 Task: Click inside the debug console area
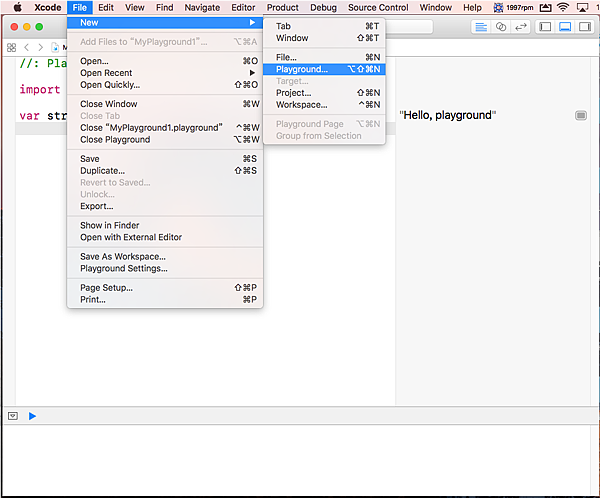pos(297,459)
